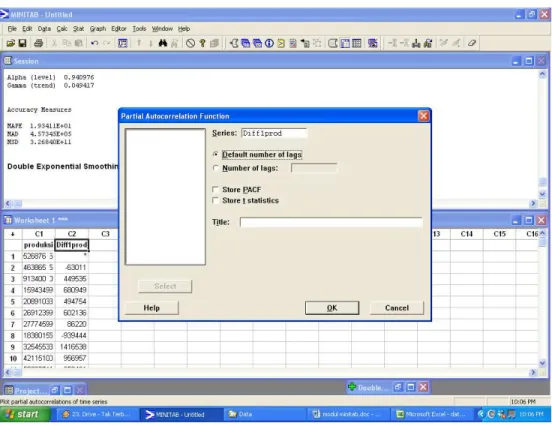The image size is (552, 426).
Task: Click the modul minitab.doc taskbar button
Action: (x=347, y=414)
